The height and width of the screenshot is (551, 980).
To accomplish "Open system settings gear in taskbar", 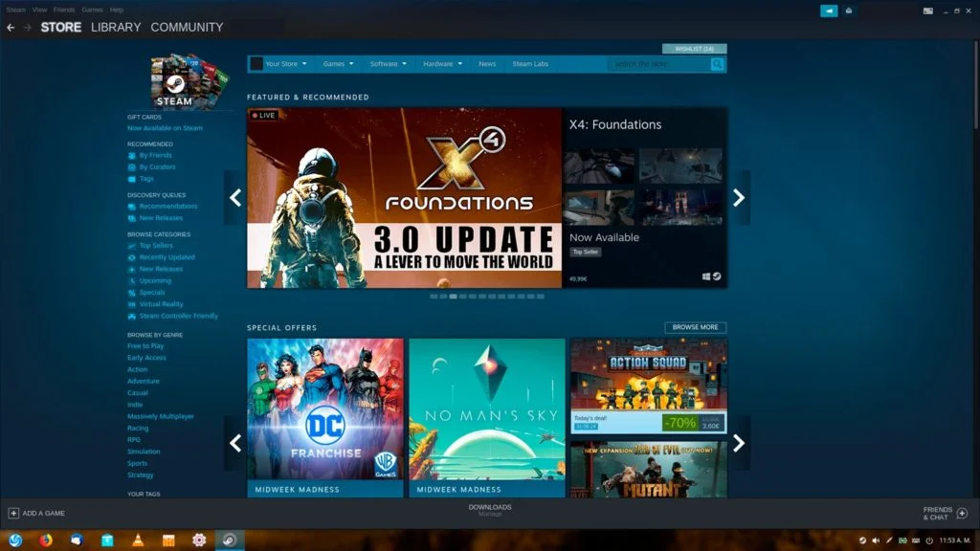I will pyautogui.click(x=199, y=540).
